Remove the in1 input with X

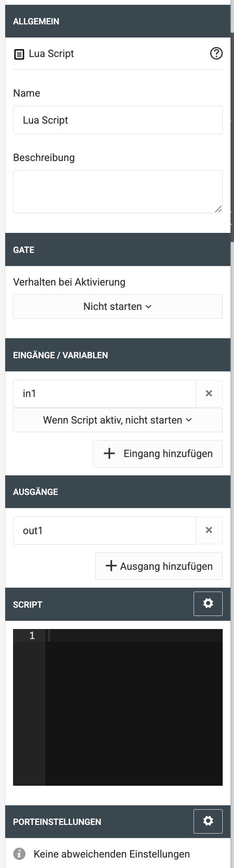(x=209, y=394)
